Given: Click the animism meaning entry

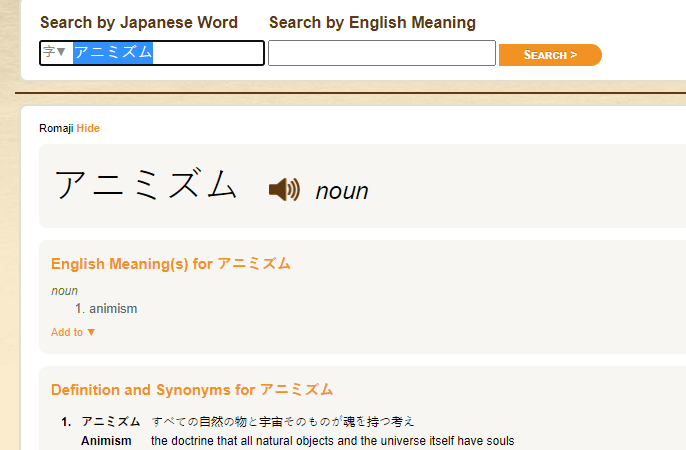Looking at the screenshot, I should coord(112,309).
